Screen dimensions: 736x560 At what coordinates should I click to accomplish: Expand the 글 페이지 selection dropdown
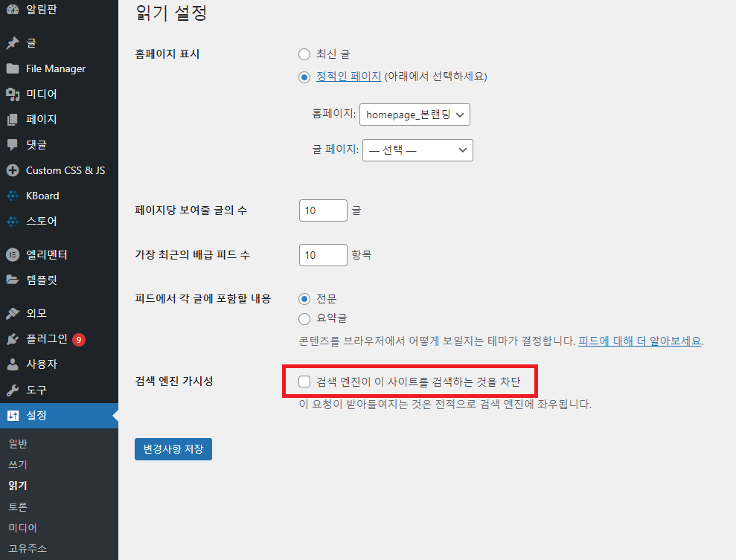click(417, 149)
